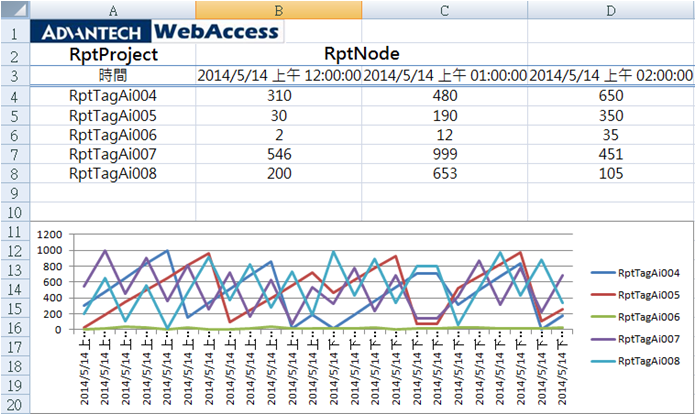Click the 上午 02:00:00 time header cell
The image size is (696, 415).
point(610,75)
